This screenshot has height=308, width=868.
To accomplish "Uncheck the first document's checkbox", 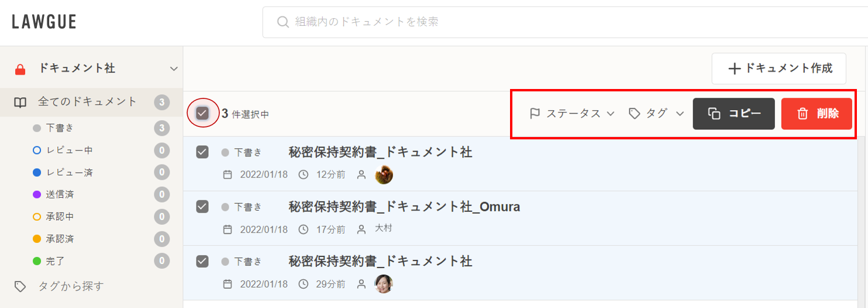I will point(202,152).
